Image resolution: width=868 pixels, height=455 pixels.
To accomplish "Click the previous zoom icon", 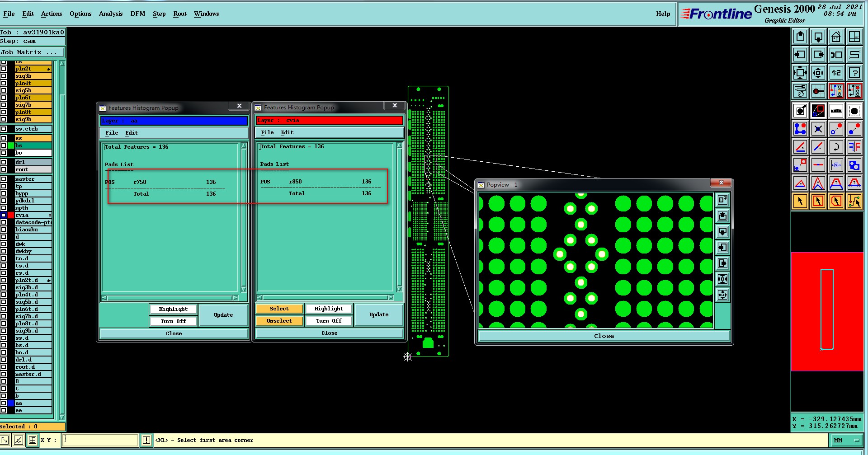I will tap(836, 55).
